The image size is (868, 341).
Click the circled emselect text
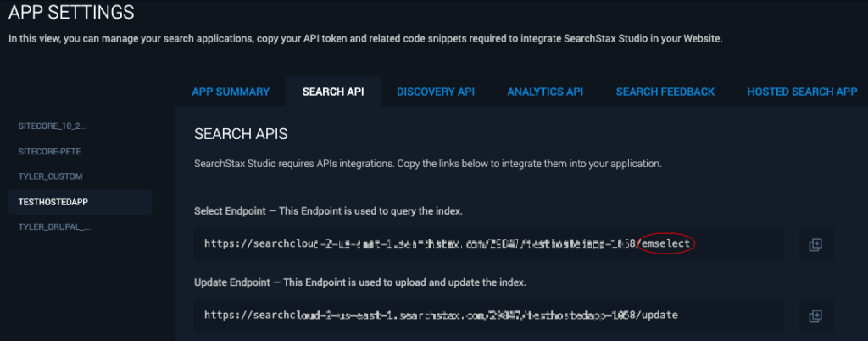click(x=666, y=243)
